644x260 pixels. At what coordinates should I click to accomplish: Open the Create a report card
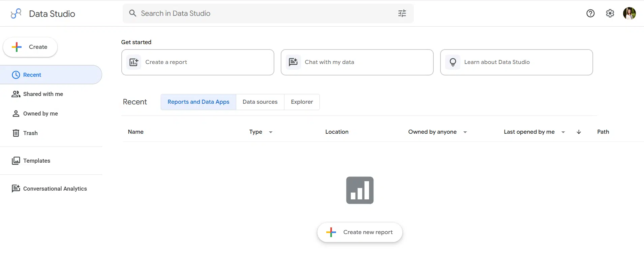[198, 62]
